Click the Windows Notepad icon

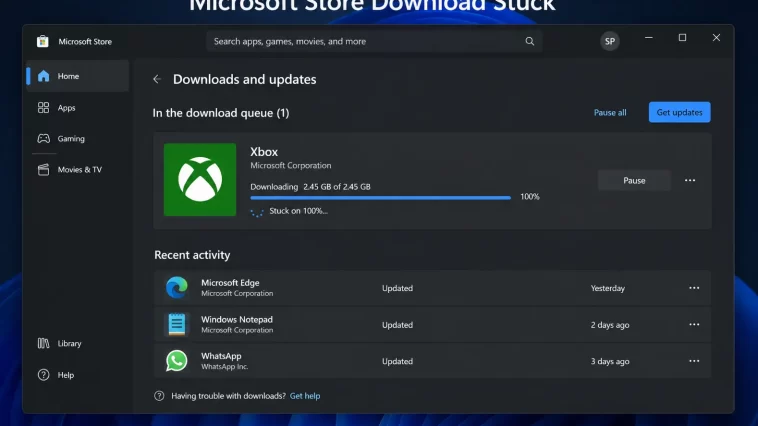tap(176, 324)
